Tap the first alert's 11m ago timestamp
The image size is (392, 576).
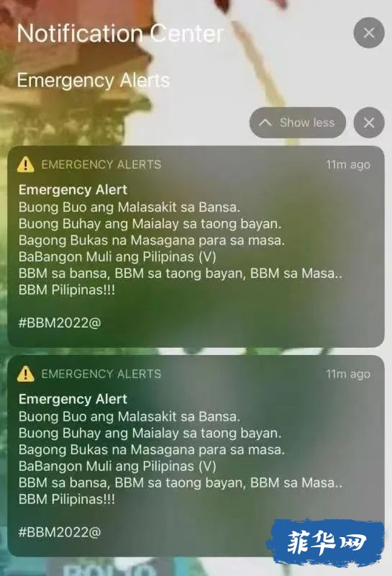click(x=348, y=165)
